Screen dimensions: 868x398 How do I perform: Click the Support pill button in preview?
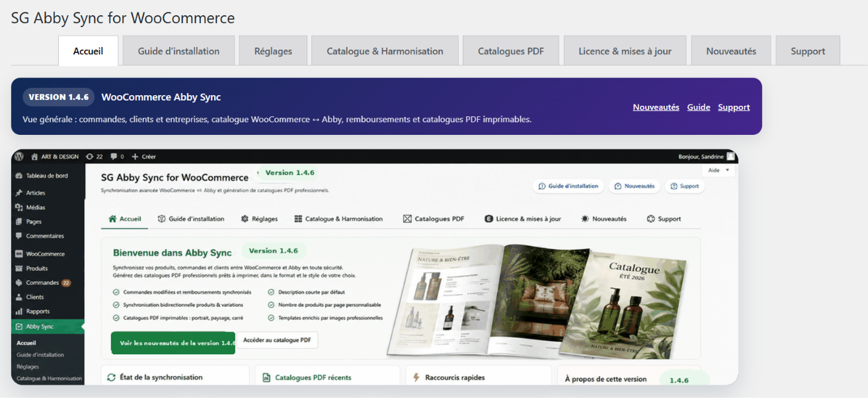(x=685, y=186)
